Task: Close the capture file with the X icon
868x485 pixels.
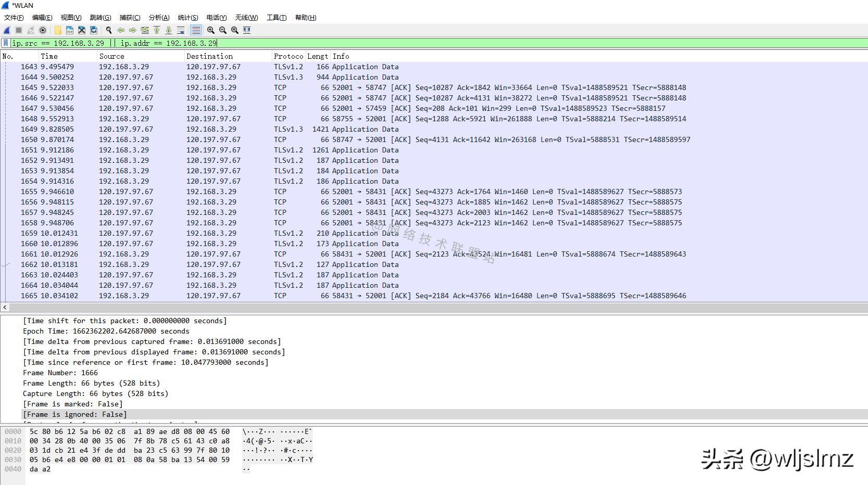Action: click(x=82, y=30)
